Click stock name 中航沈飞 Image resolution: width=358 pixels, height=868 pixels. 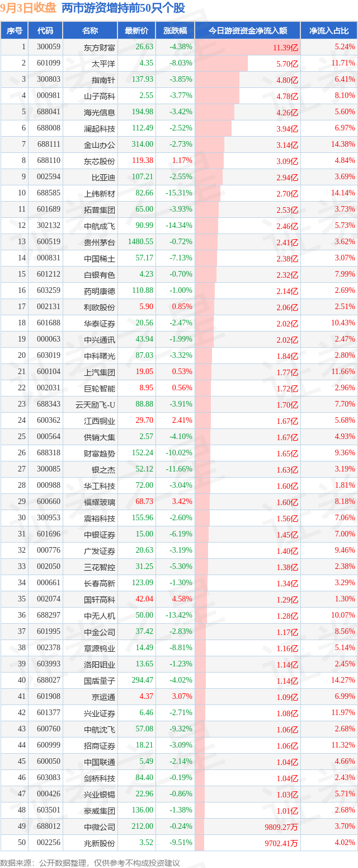(100, 729)
